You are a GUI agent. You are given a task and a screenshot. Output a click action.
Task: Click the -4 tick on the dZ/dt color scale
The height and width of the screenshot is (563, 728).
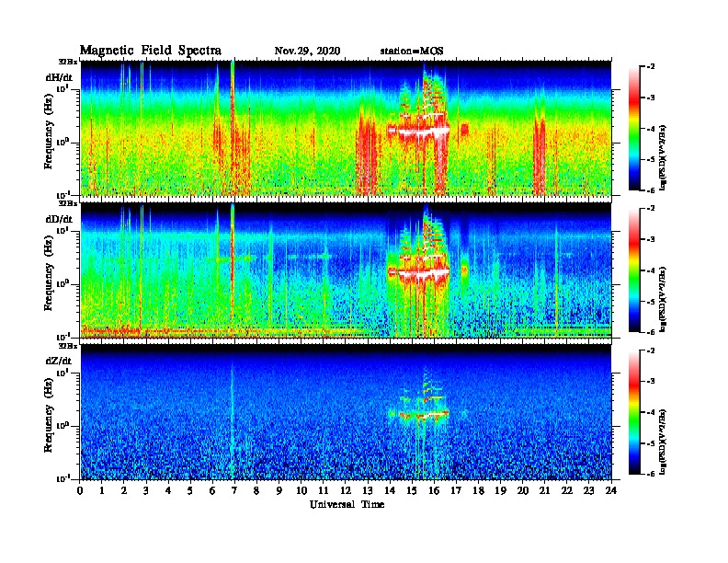pos(651,412)
